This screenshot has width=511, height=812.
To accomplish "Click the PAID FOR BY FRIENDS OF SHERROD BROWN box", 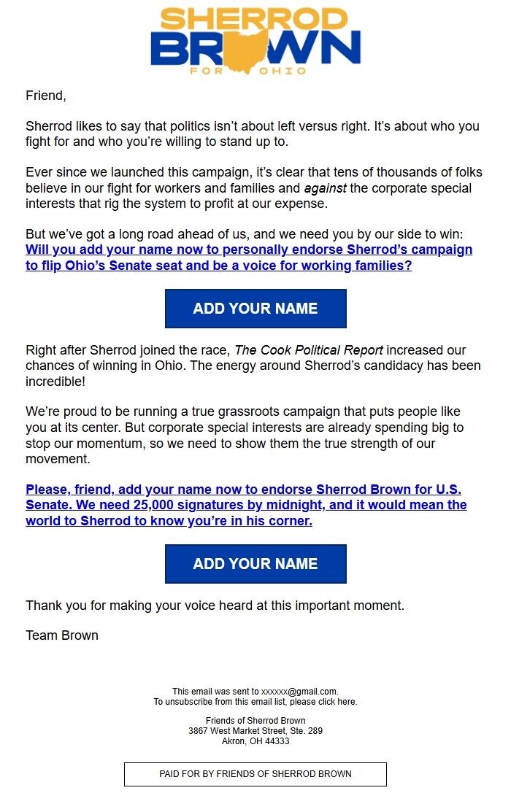I will pyautogui.click(x=255, y=774).
